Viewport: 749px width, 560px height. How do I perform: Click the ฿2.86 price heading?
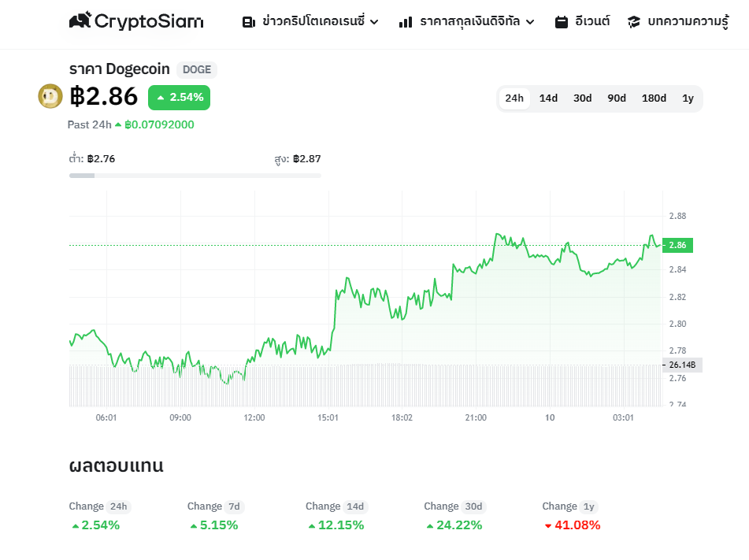pos(104,97)
